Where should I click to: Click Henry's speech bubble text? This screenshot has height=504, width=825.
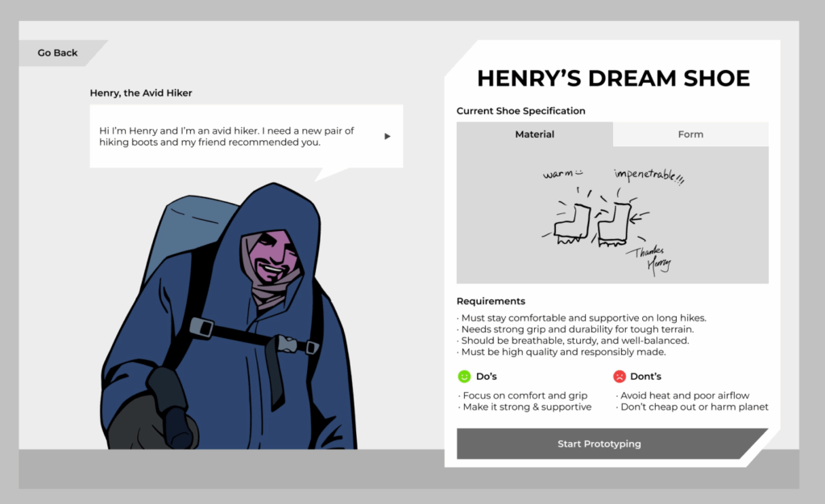[x=226, y=137]
